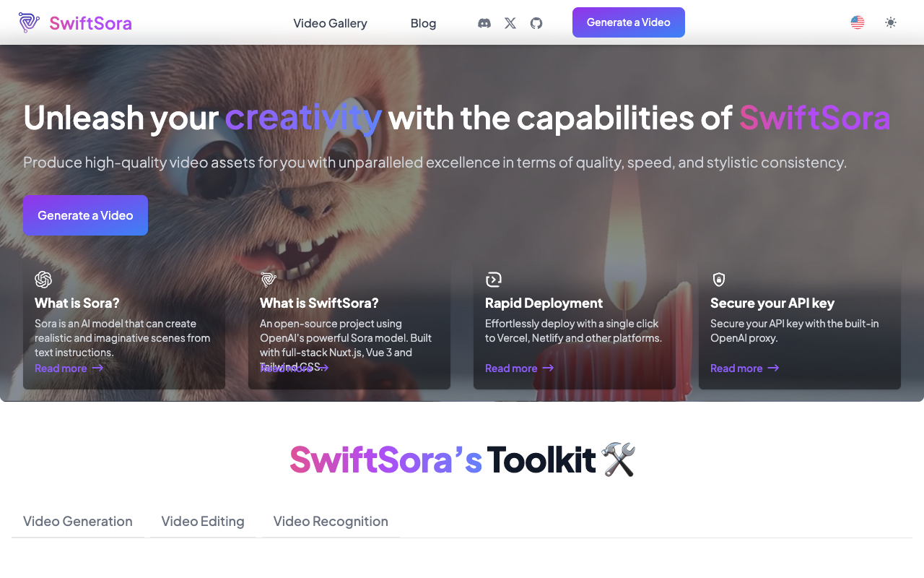Open the GitHub icon link

(536, 23)
